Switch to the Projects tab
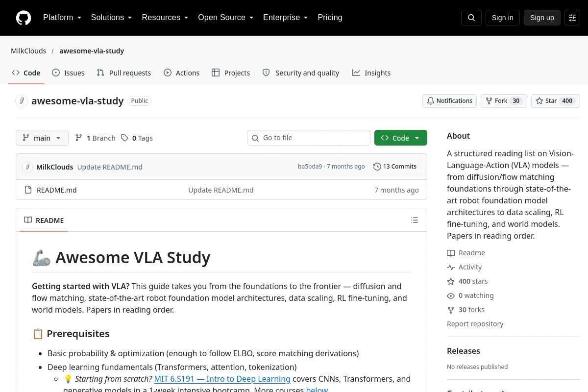Image resolution: width=588 pixels, height=392 pixels. 231,73
